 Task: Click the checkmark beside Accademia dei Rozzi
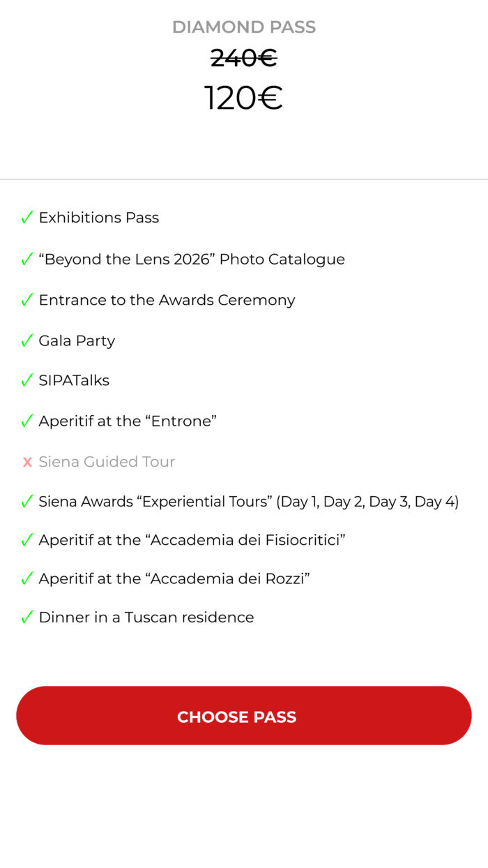coord(27,578)
